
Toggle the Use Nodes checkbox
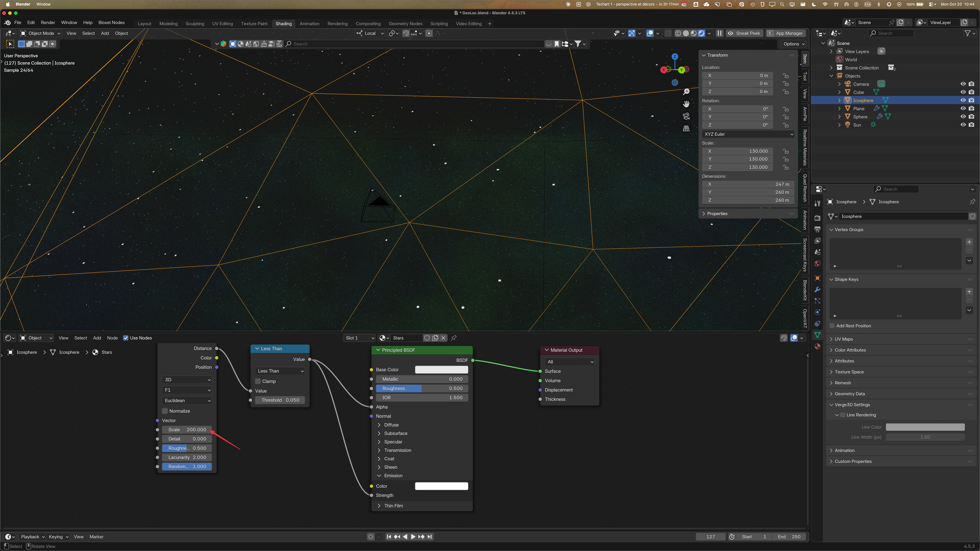[x=126, y=338]
